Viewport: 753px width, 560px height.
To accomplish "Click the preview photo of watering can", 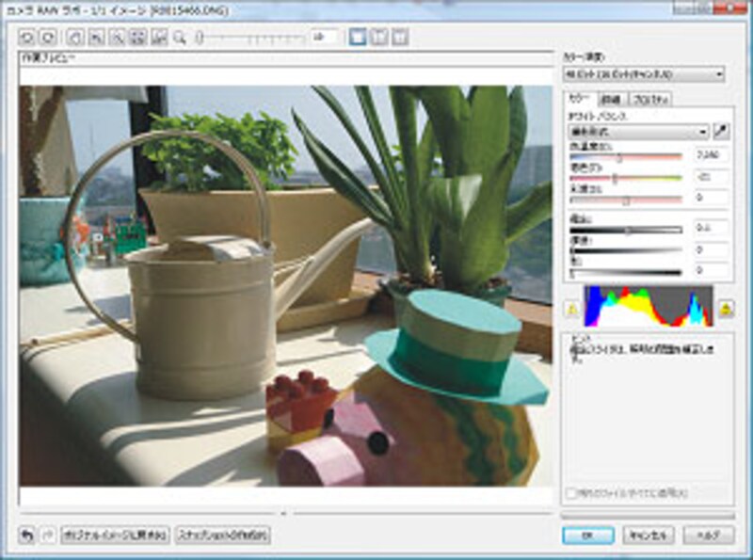I will coord(286,286).
